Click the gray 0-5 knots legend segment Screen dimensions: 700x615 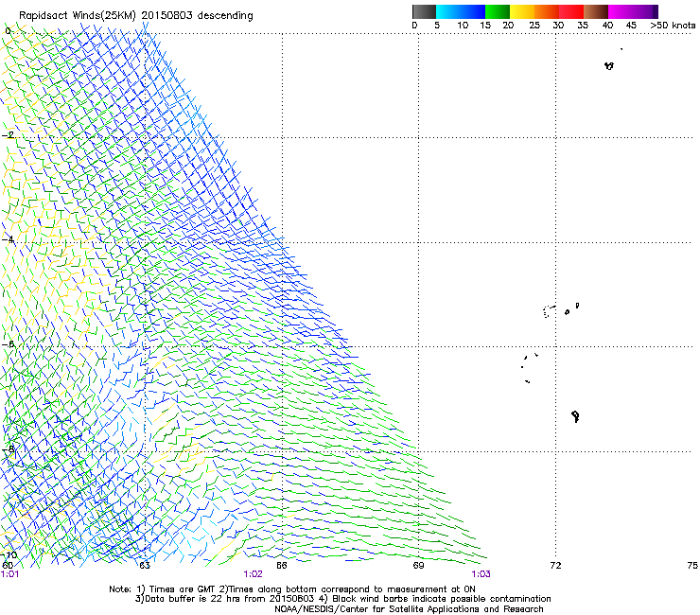[x=424, y=11]
